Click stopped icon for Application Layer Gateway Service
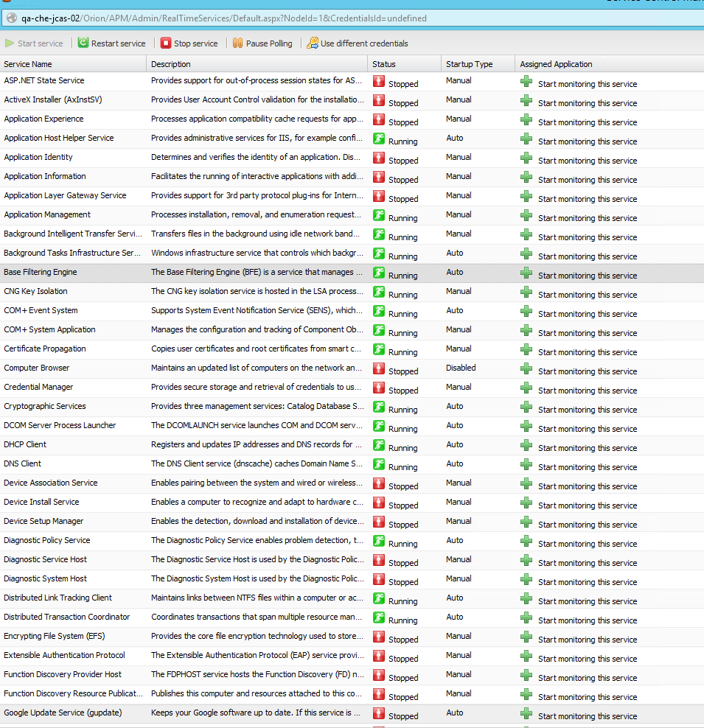704x728 pixels. 379,196
